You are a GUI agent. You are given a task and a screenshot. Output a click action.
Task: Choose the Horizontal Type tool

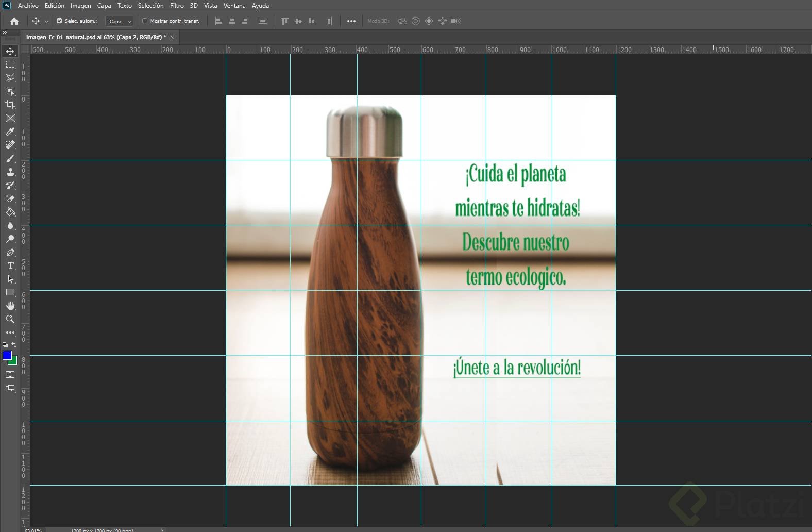point(10,265)
